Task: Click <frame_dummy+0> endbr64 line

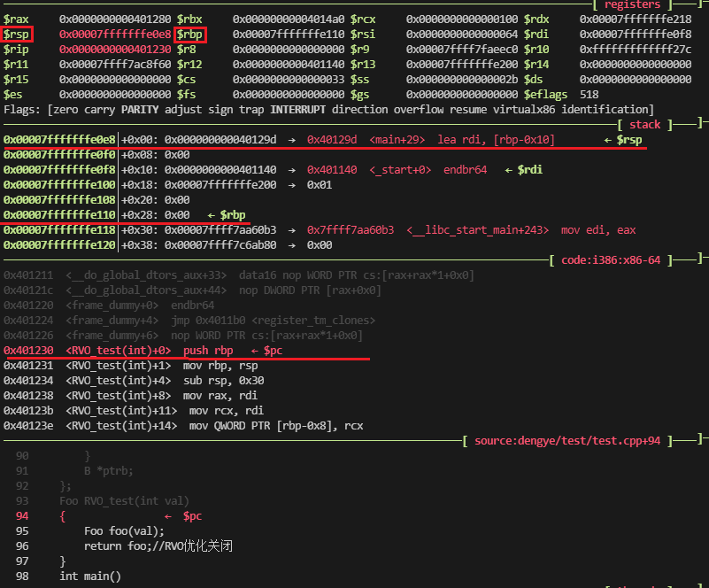Action: (x=109, y=306)
